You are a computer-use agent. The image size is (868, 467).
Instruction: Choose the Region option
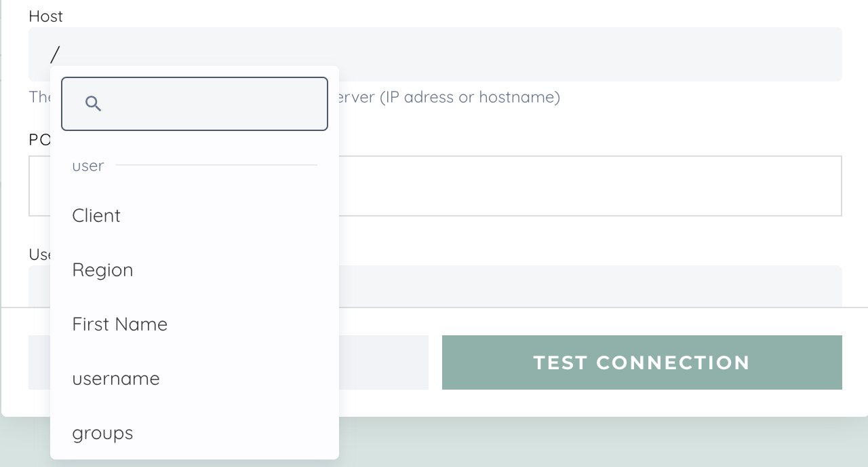click(x=102, y=270)
